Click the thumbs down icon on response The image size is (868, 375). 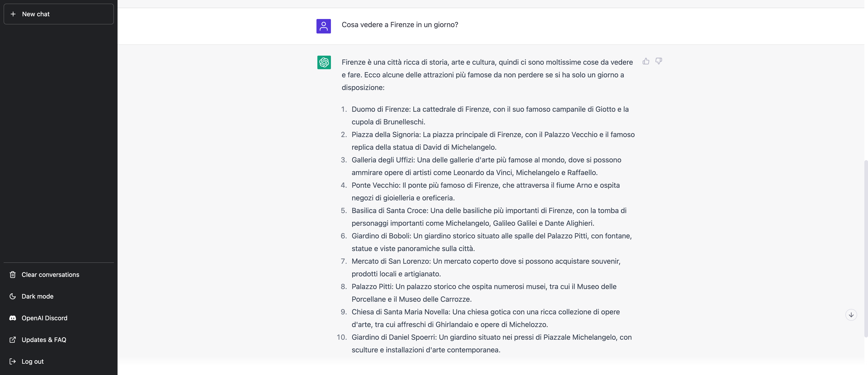coord(658,61)
